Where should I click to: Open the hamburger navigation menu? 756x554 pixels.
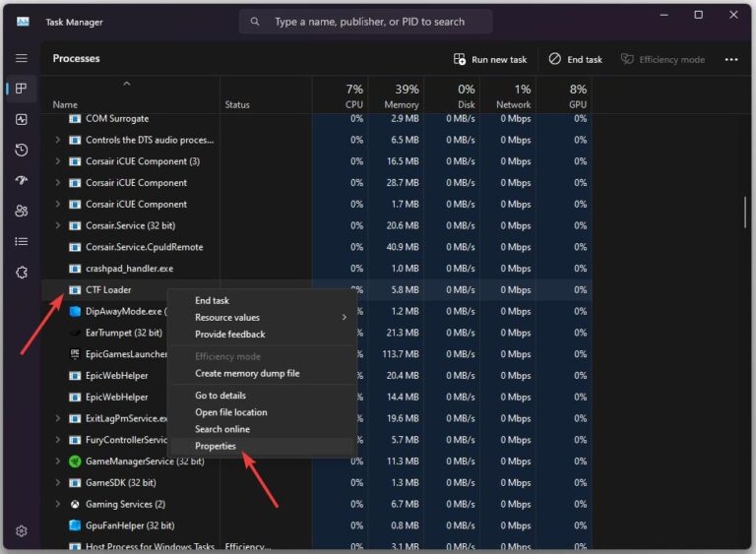click(x=21, y=58)
